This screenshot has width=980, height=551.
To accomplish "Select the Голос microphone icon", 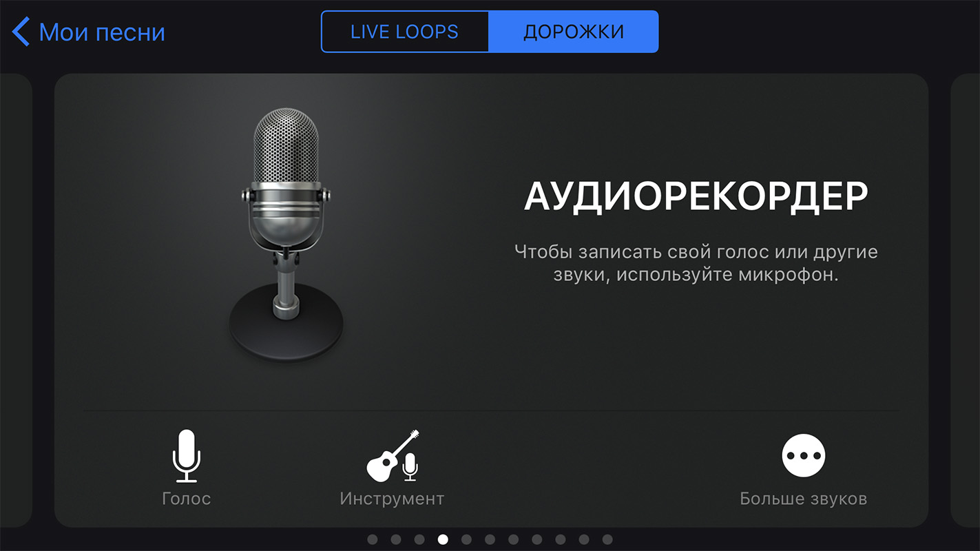I will pyautogui.click(x=186, y=456).
